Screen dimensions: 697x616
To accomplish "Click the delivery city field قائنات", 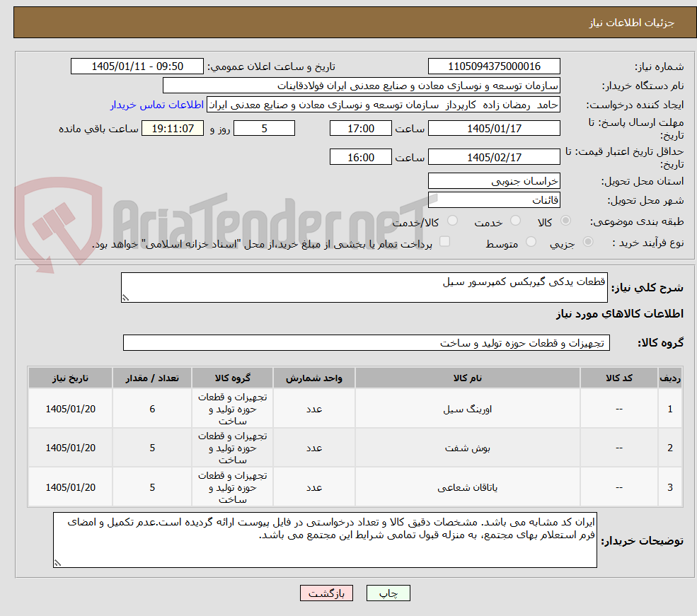I will click(x=494, y=200).
